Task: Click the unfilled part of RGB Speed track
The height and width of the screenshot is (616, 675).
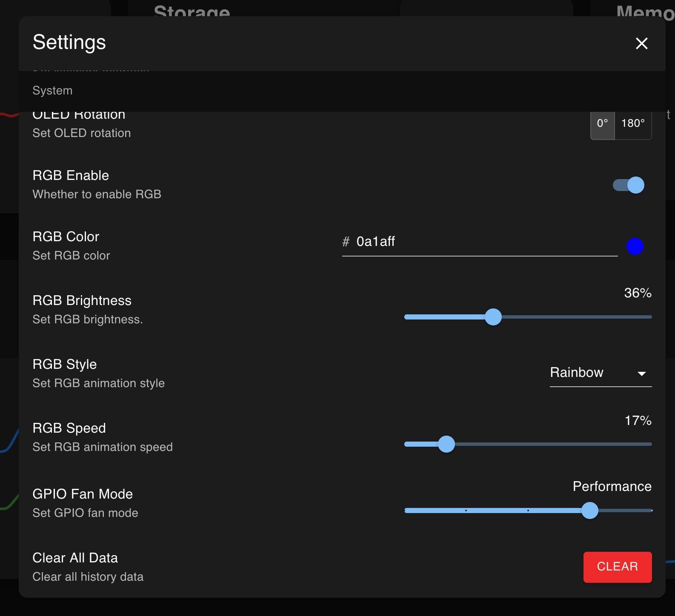Action: click(x=553, y=444)
